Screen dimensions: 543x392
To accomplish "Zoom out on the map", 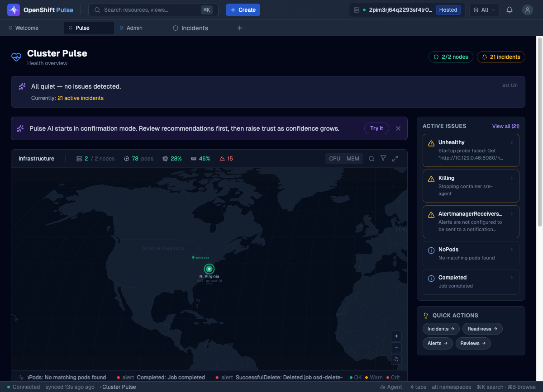I will pos(396,348).
